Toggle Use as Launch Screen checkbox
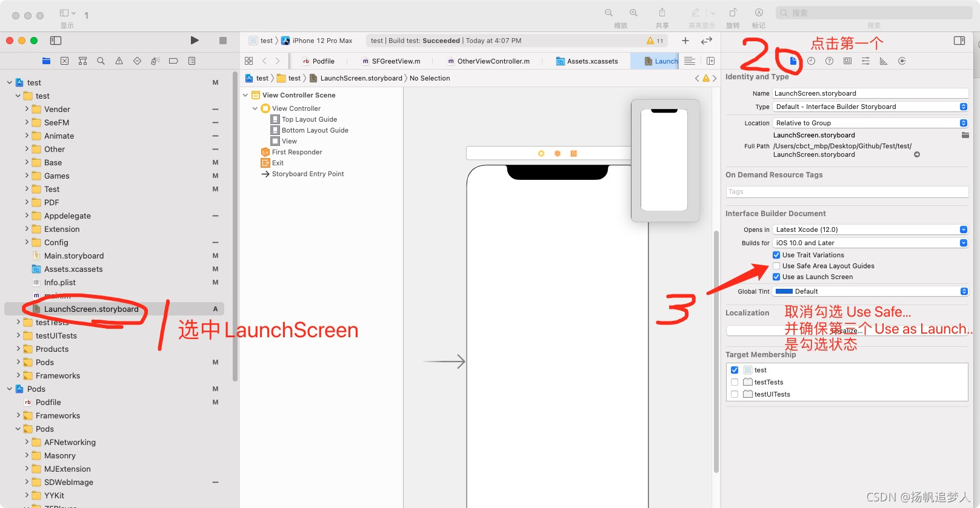Viewport: 980px width, 508px height. pyautogui.click(x=776, y=277)
